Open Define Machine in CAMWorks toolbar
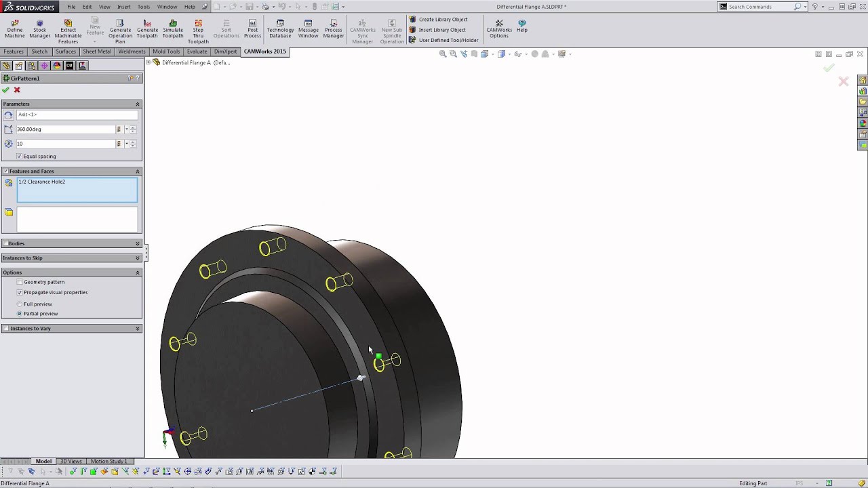 tap(15, 28)
